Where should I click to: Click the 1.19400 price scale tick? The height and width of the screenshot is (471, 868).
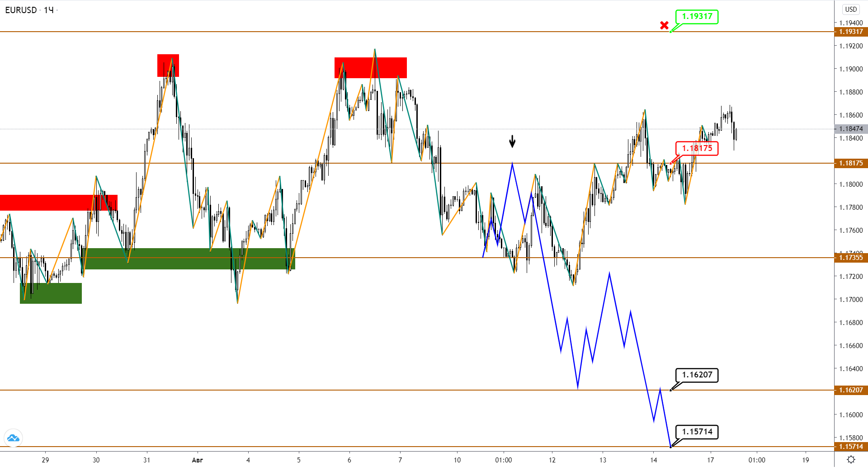[x=851, y=23]
